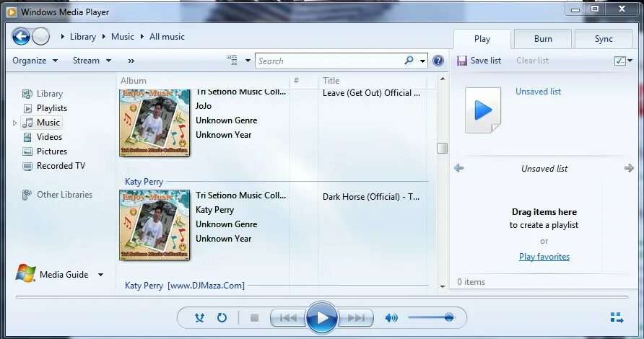Turn repeat on

coord(222,317)
